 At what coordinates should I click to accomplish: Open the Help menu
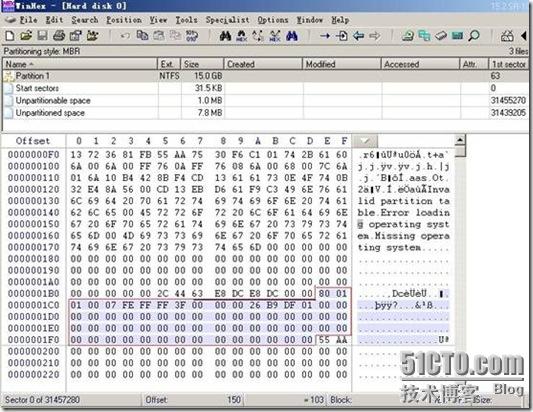[x=340, y=20]
